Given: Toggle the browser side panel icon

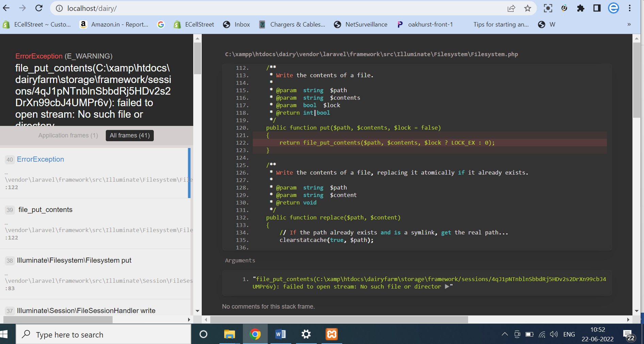Looking at the screenshot, I should pyautogui.click(x=597, y=8).
